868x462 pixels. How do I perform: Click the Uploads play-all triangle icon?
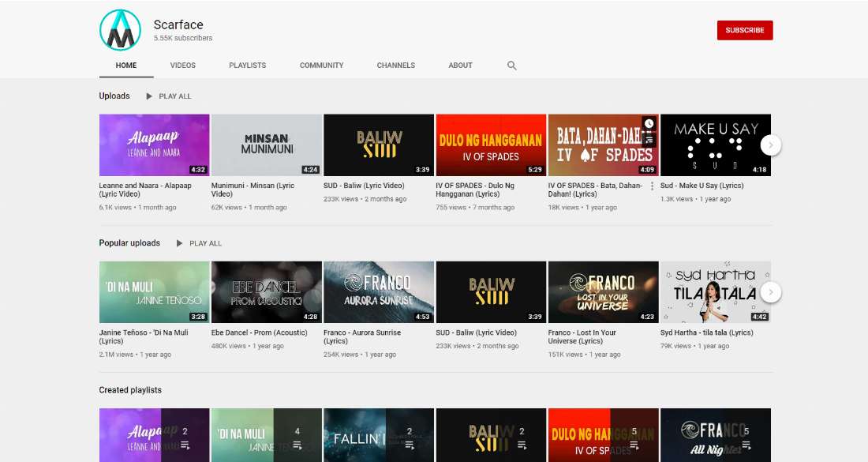pyautogui.click(x=149, y=96)
